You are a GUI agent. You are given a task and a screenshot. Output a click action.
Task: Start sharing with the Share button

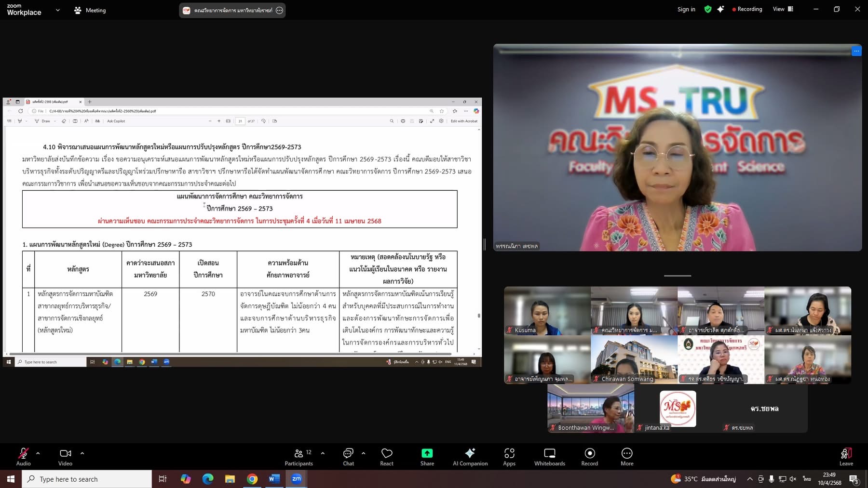[x=427, y=457]
